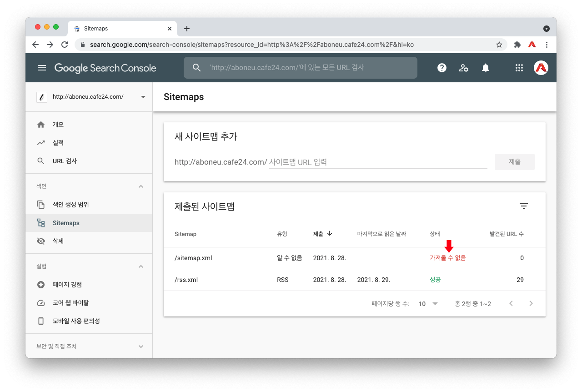Click the Google Search Console logo
The height and width of the screenshot is (392, 582).
pyautogui.click(x=105, y=68)
